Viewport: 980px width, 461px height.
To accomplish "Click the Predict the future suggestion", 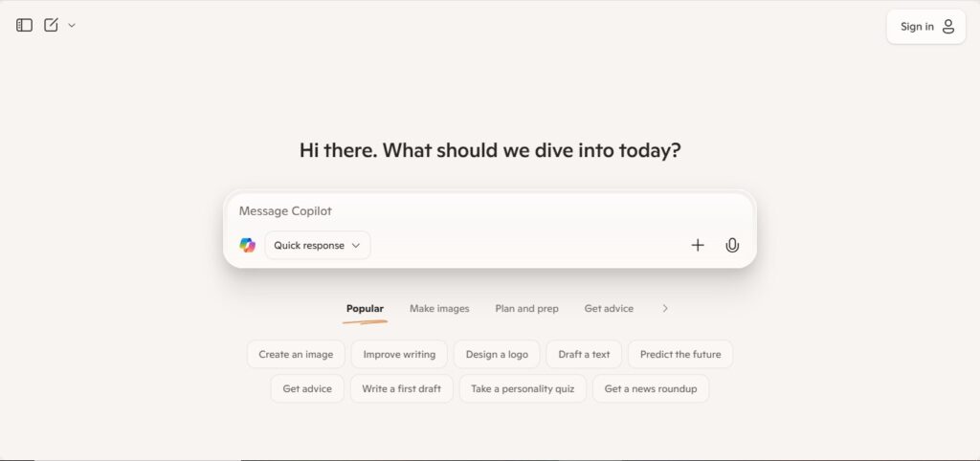I will tap(680, 354).
